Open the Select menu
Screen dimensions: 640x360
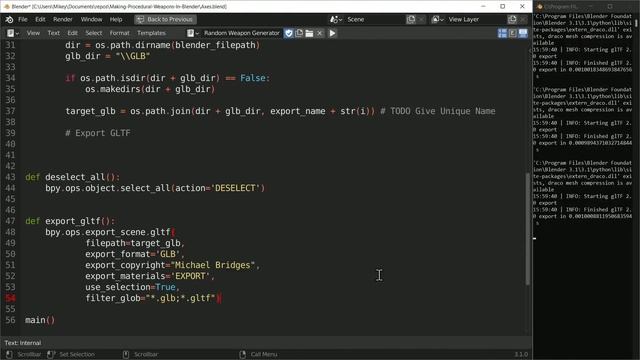[x=93, y=33]
